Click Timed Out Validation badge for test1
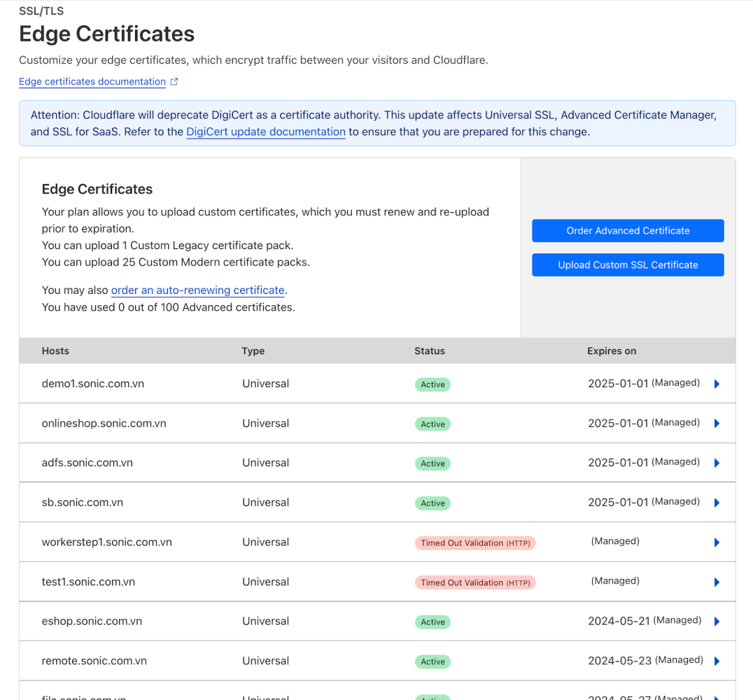This screenshot has height=700, width=753. pos(475,583)
